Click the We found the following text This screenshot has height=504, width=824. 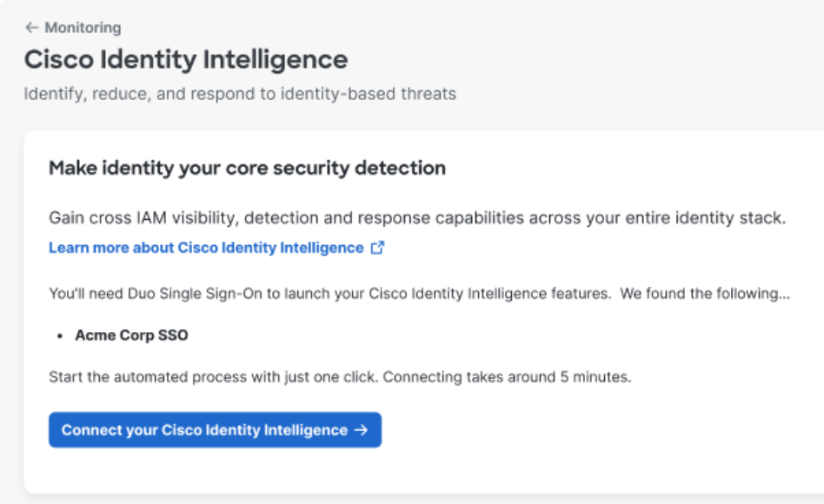[705, 294]
